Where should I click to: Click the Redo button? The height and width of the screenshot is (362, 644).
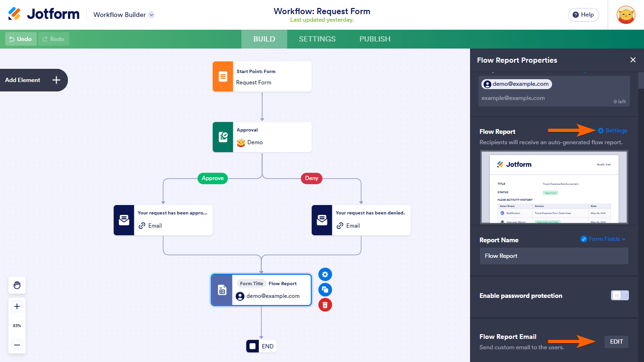pos(54,39)
